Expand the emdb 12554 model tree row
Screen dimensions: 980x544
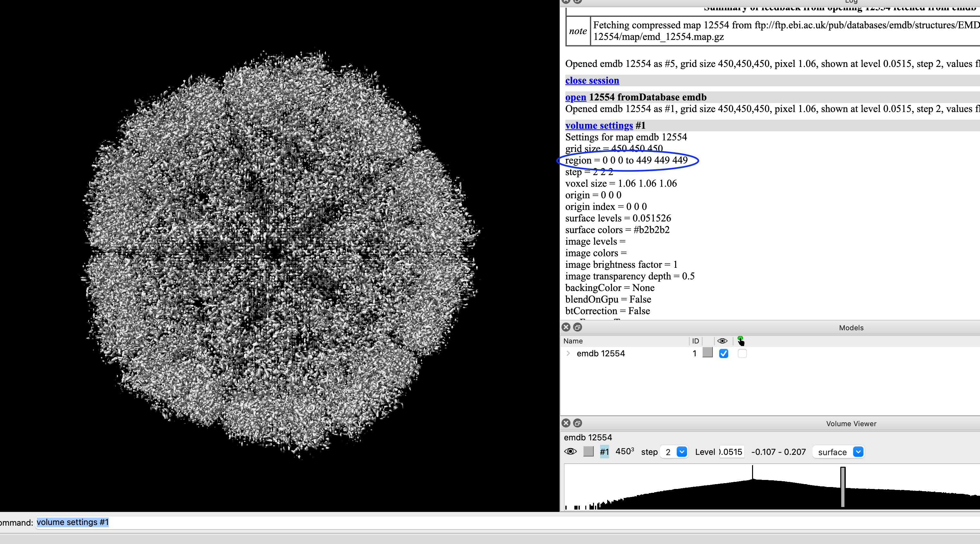tap(568, 353)
